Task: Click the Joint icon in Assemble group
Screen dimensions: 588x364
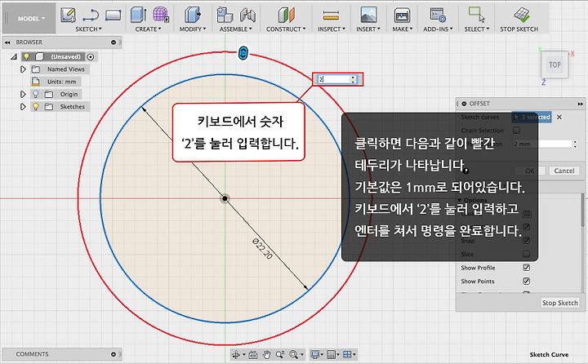Action: 247,15
